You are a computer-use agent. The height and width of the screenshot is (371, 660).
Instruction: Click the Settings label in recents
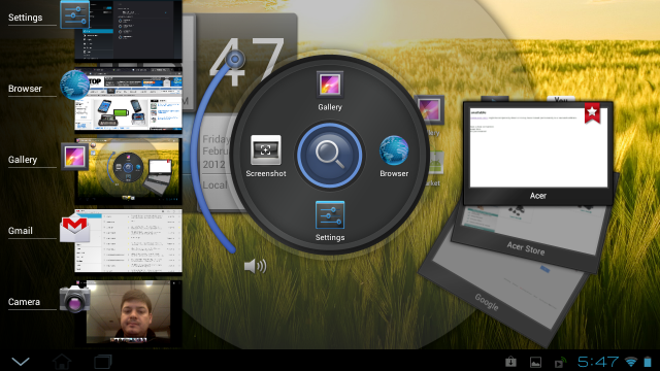(25, 18)
